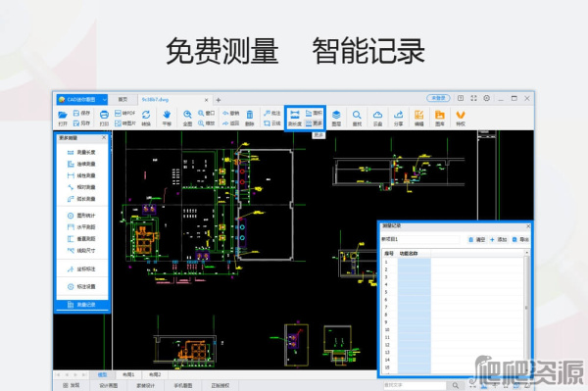Close the More Measurements side panel
The width and height of the screenshot is (588, 391).
[x=104, y=137]
